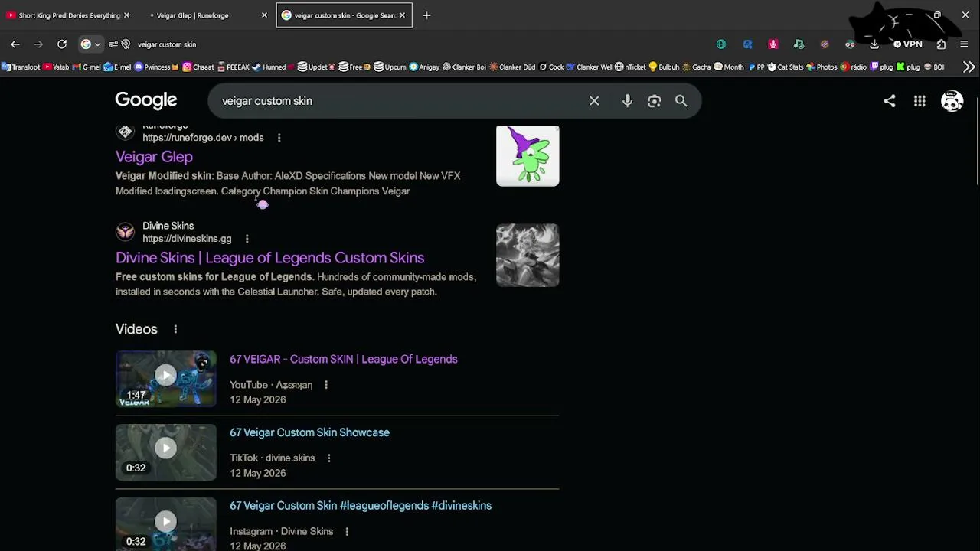980x551 pixels.
Task: Open the browser hamburger main menu
Action: point(964,44)
